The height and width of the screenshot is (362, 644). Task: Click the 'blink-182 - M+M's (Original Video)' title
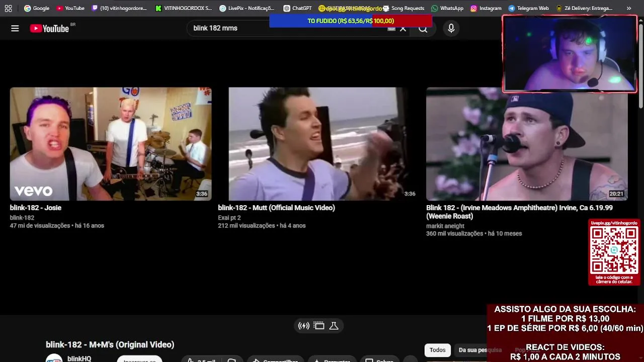pos(110,344)
